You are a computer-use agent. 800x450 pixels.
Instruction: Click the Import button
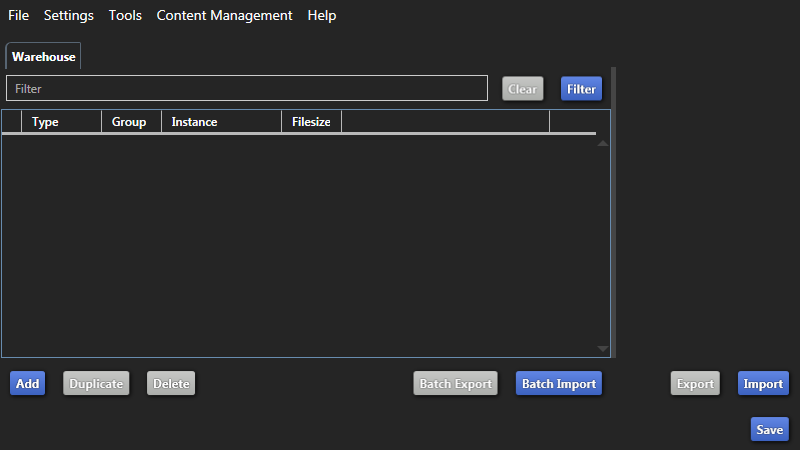click(763, 384)
